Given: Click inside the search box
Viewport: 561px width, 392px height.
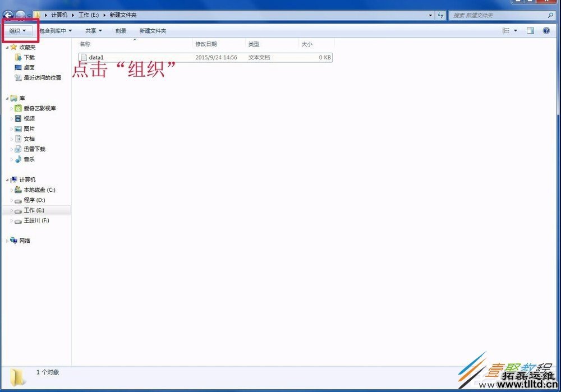Looking at the screenshot, I should [x=499, y=15].
